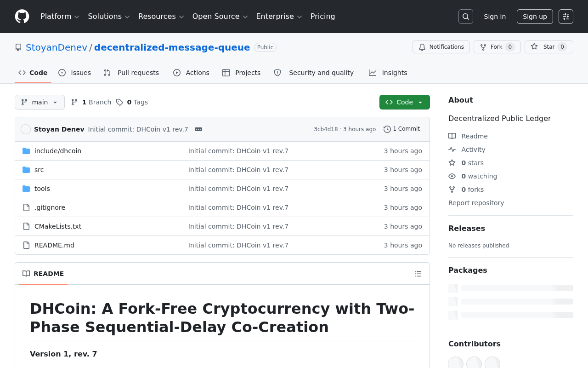Viewport: 588px width, 368px height.
Task: Open the Releases heading link
Action: pos(467,229)
